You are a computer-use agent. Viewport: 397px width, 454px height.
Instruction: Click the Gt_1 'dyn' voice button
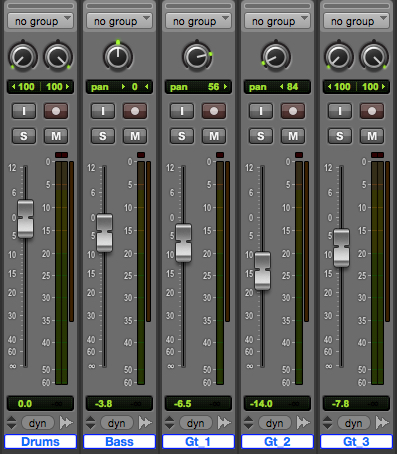[196, 423]
